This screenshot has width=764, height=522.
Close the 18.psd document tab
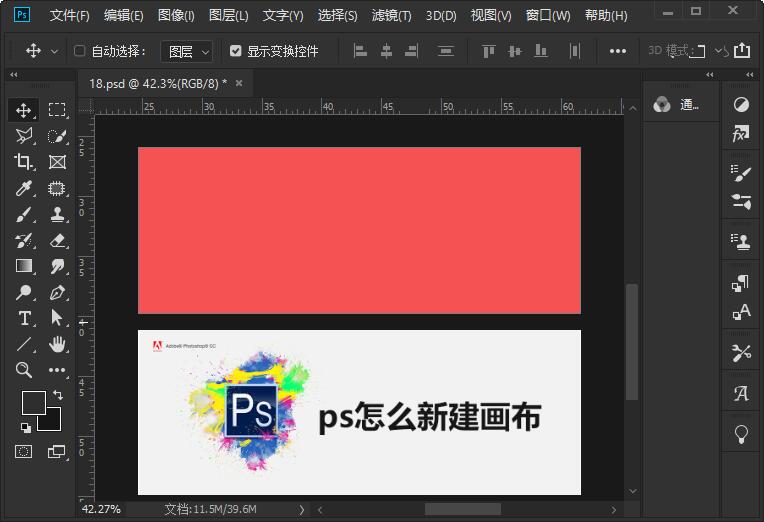[x=239, y=83]
